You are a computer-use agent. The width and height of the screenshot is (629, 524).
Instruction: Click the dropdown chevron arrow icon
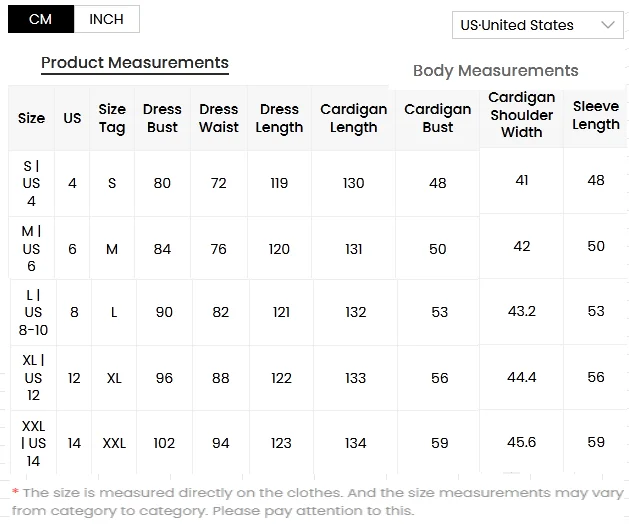[608, 25]
